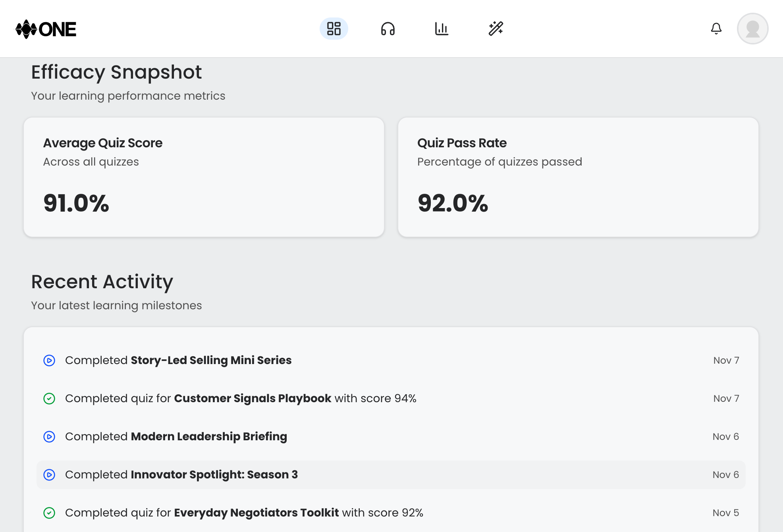Click the green check beside Customer Signals Playbook

click(48, 398)
